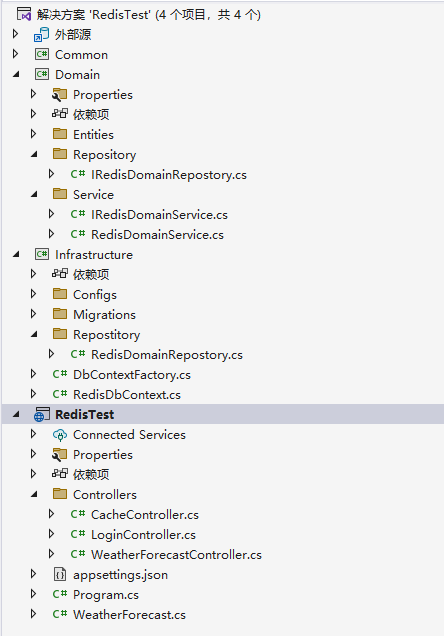
Task: Click the C# file icon of Program.cs
Action: [60, 594]
